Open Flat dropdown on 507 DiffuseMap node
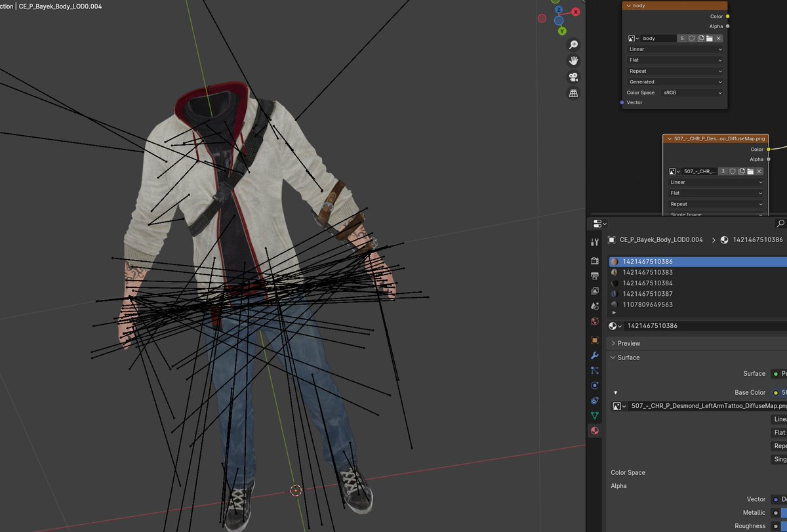This screenshot has height=532, width=787. click(716, 193)
